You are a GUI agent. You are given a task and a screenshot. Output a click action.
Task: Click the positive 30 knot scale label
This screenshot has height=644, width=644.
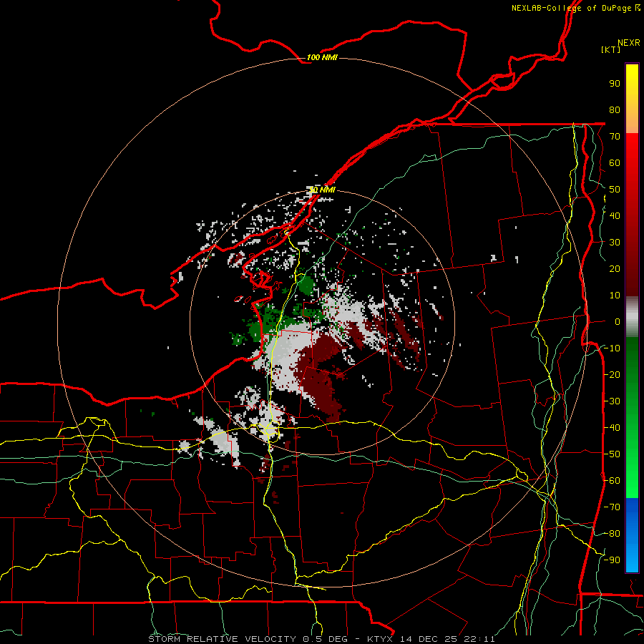[x=615, y=243]
